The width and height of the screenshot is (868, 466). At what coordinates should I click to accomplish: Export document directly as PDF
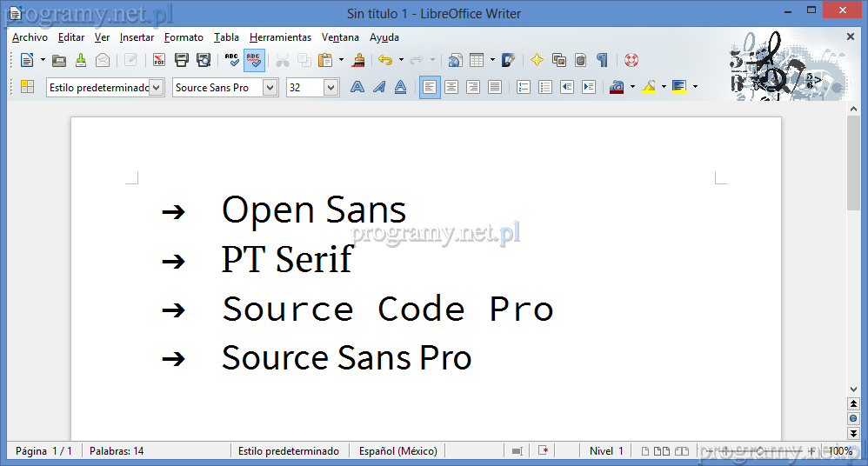click(x=159, y=60)
